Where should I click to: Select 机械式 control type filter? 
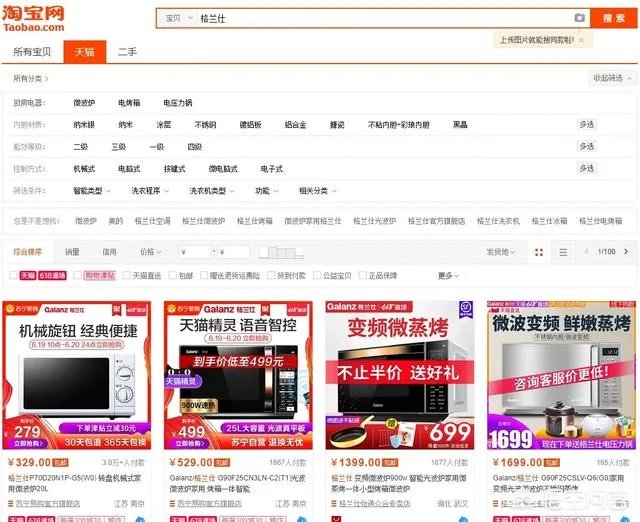pos(84,169)
